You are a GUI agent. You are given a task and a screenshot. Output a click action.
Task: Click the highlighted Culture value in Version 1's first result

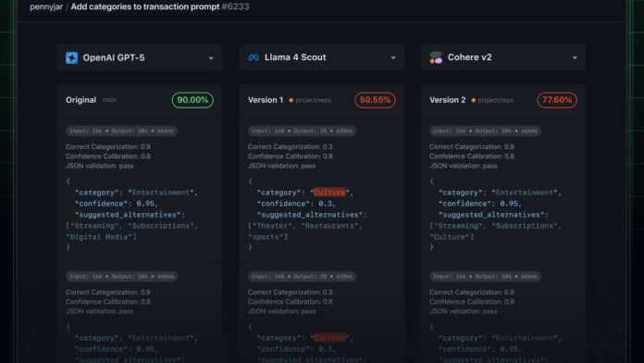tap(329, 193)
